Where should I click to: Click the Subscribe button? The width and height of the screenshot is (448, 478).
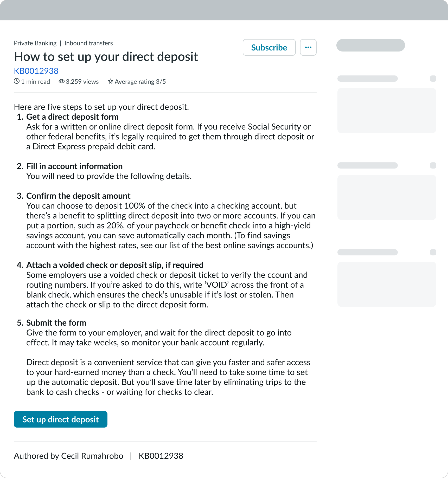point(269,47)
